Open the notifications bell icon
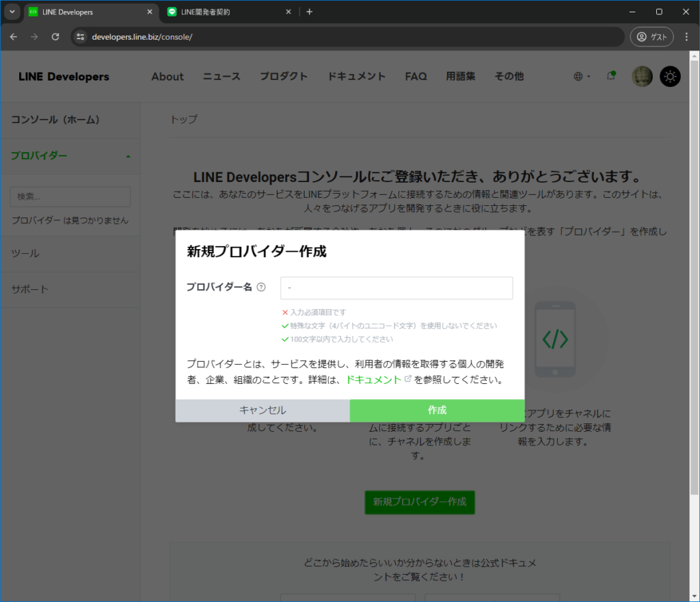This screenshot has height=602, width=700. click(611, 76)
